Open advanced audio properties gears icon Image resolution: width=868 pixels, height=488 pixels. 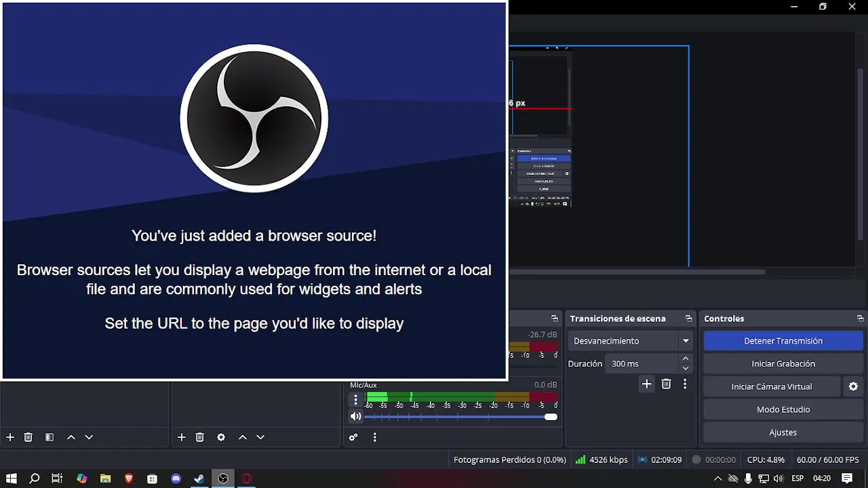[353, 437]
